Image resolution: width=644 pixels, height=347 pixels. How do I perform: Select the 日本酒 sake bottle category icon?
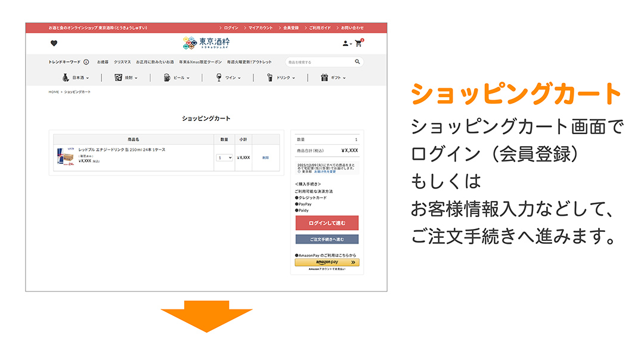[x=65, y=78]
